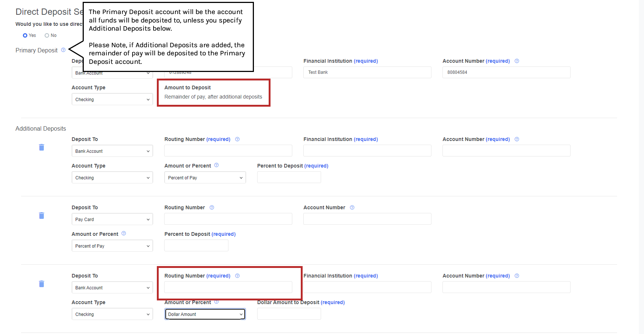The width and height of the screenshot is (644, 334).
Task: Delete the Pay Card deposit with trash icon
Action: [x=42, y=216]
